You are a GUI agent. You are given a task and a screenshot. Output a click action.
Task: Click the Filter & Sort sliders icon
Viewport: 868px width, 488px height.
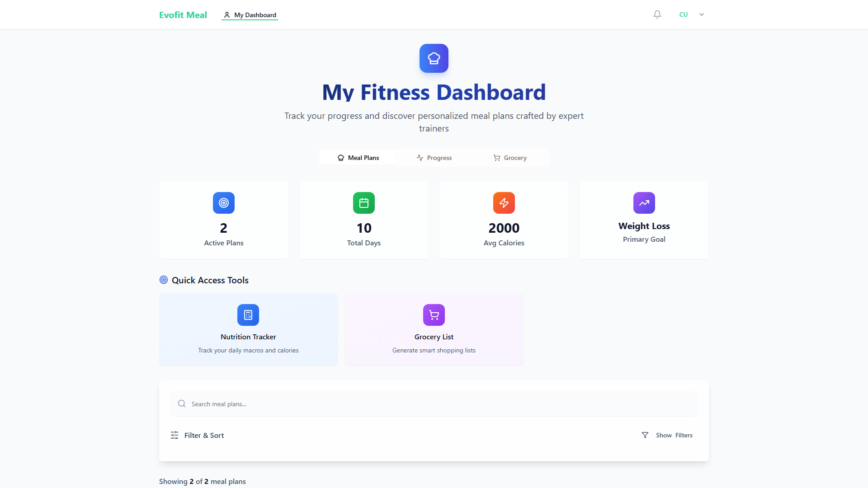point(175,435)
